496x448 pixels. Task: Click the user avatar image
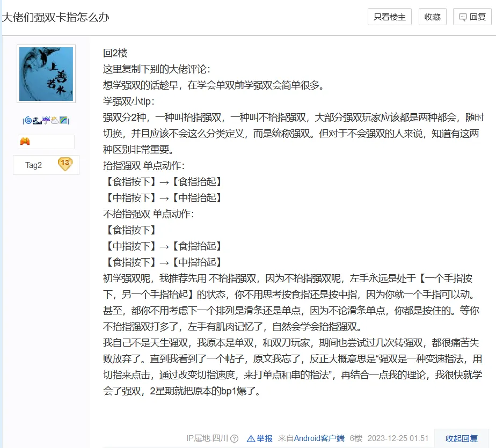[46, 74]
